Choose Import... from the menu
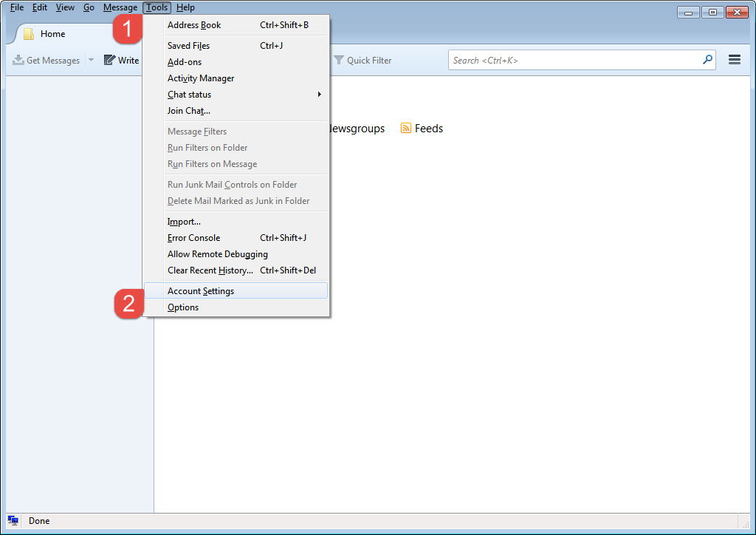The image size is (756, 535). 236,222
